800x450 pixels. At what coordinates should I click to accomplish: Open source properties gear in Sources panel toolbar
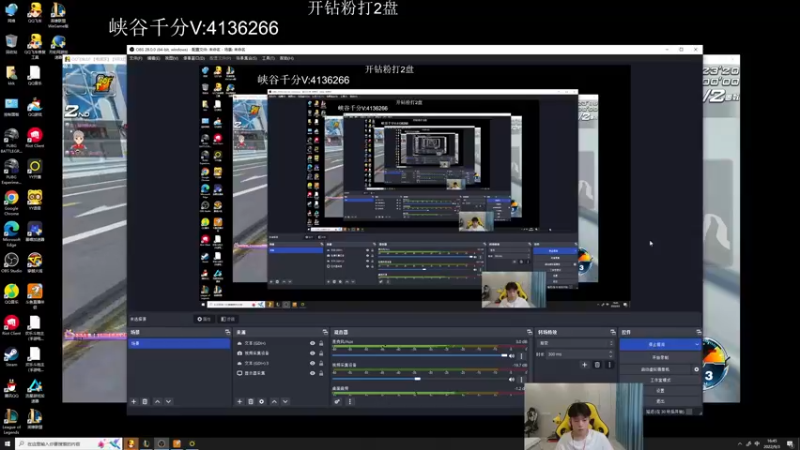262,402
